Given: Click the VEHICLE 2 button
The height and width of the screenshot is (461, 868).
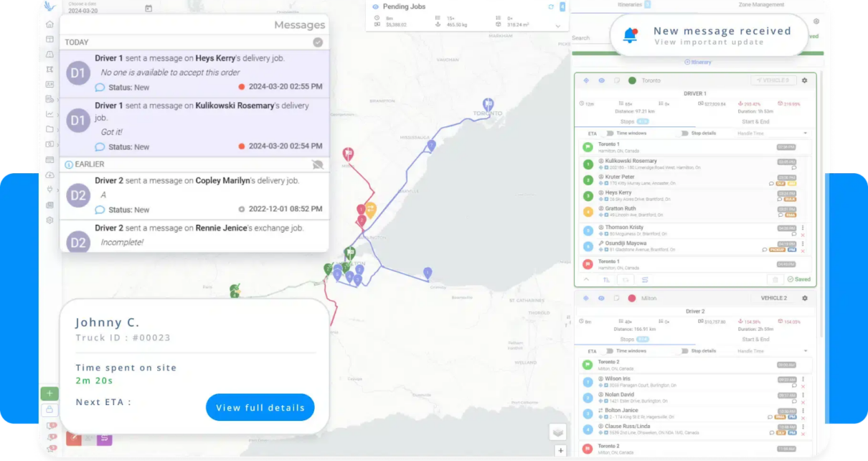Looking at the screenshot, I should [773, 298].
